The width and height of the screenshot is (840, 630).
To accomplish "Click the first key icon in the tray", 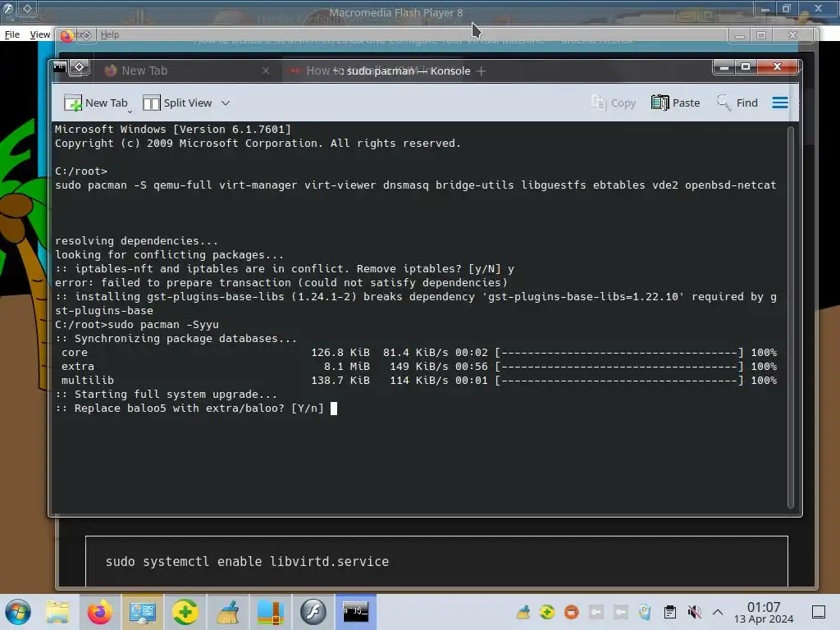I will pyautogui.click(x=596, y=612).
